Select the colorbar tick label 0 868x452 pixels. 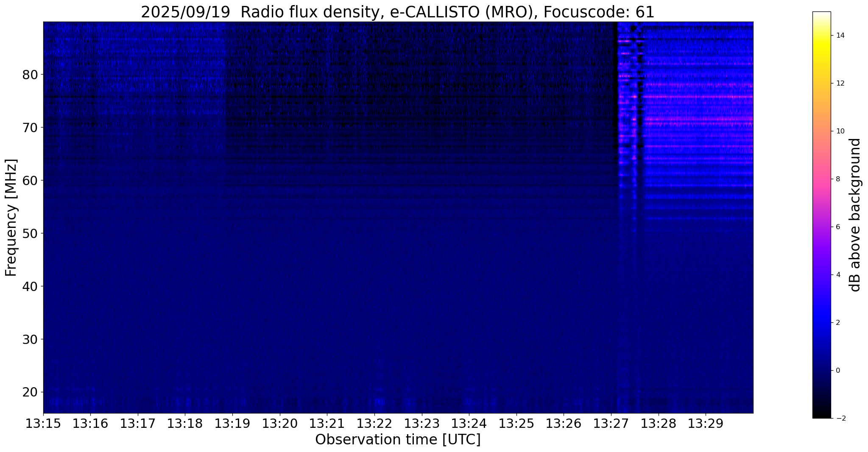tap(837, 371)
